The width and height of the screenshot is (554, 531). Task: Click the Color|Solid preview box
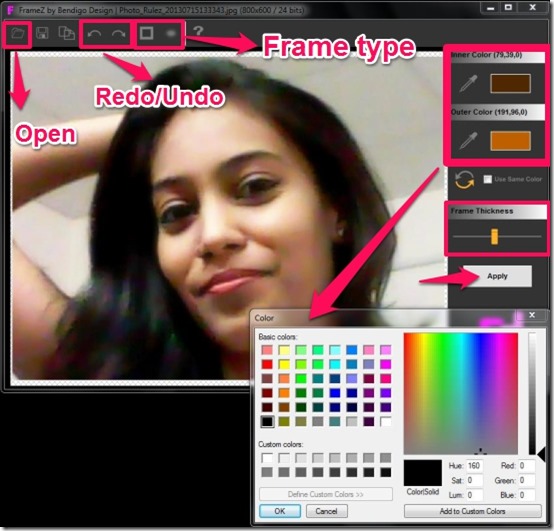coord(423,473)
